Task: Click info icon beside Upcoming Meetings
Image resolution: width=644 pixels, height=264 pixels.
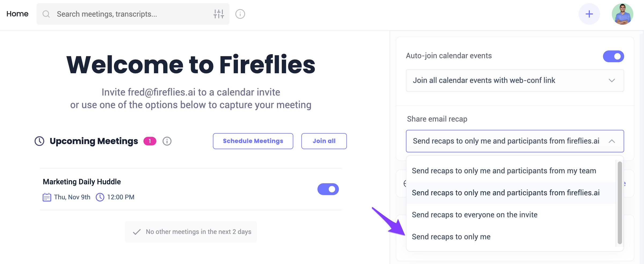Action: tap(167, 141)
